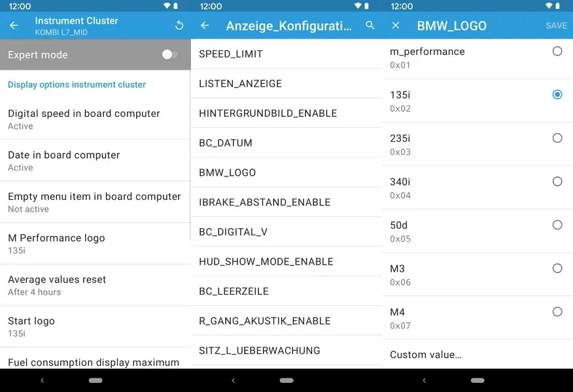Open the HUD_SHOW_MODE_ENABLE parameter
Image resolution: width=573 pixels, height=392 pixels.
click(286, 261)
